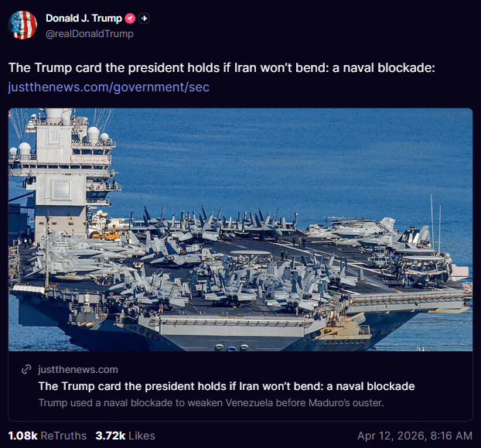Click the justthenews.com domain label in card
This screenshot has height=448, width=481.
click(x=77, y=370)
